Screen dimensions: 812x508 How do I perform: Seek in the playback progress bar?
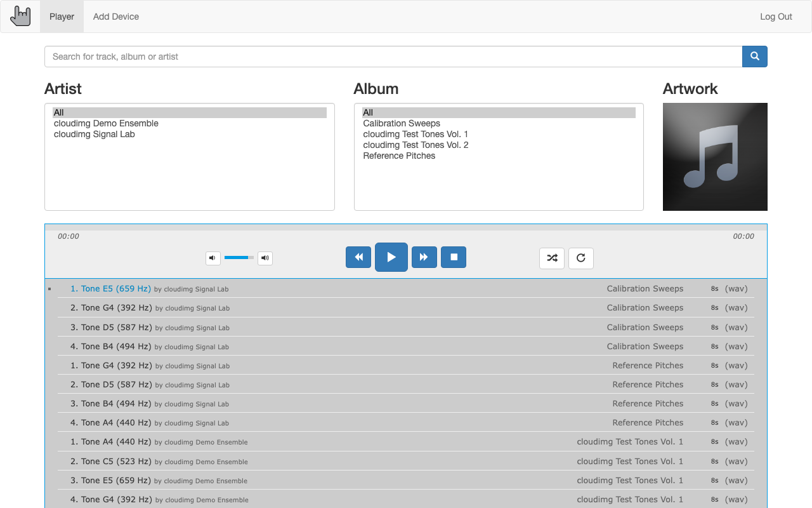(x=406, y=227)
